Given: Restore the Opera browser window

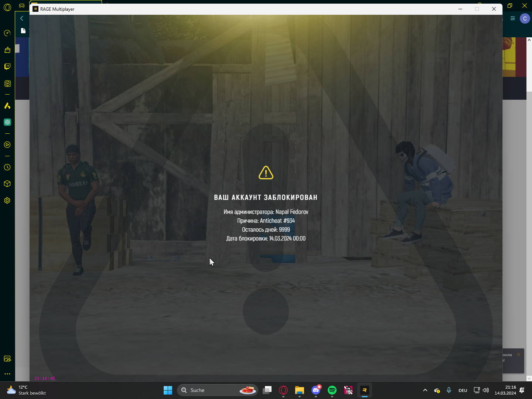Looking at the screenshot, I should 510,6.
